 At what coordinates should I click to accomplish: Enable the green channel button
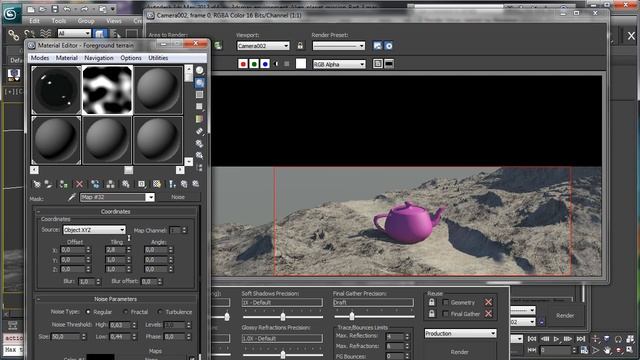tap(254, 64)
